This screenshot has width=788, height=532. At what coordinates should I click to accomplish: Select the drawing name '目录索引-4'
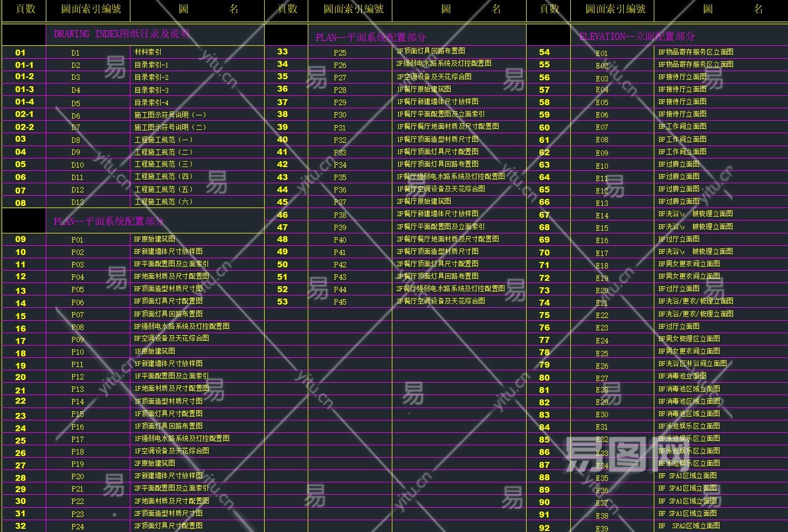[151, 102]
